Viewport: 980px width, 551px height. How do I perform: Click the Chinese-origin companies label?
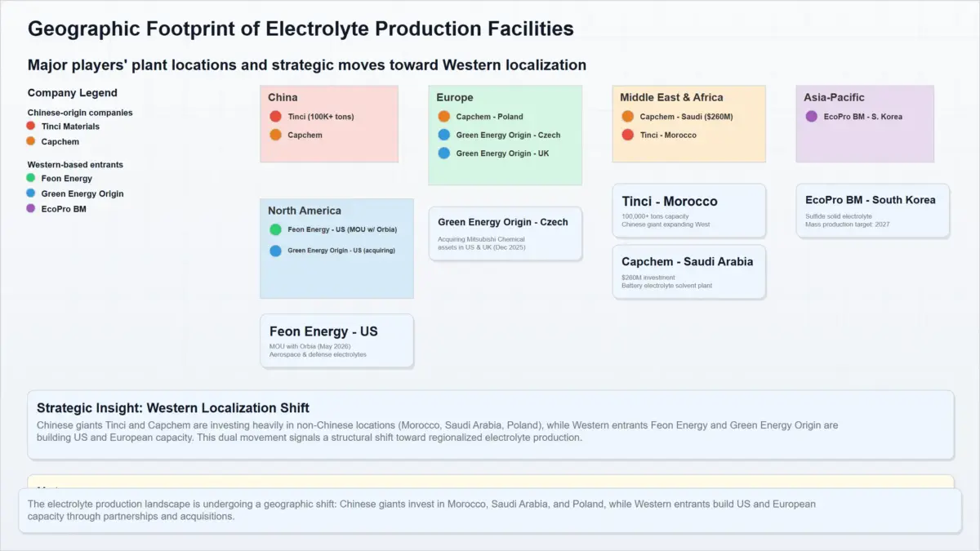tap(80, 113)
